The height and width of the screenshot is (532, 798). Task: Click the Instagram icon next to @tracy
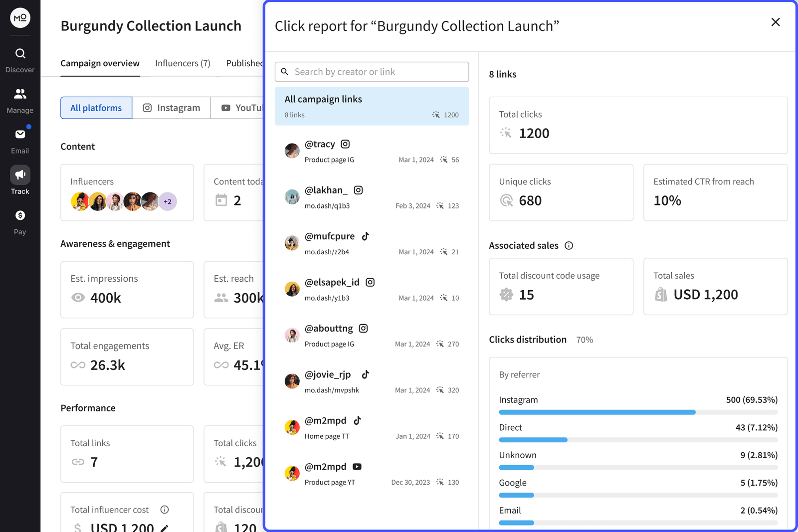pyautogui.click(x=345, y=144)
